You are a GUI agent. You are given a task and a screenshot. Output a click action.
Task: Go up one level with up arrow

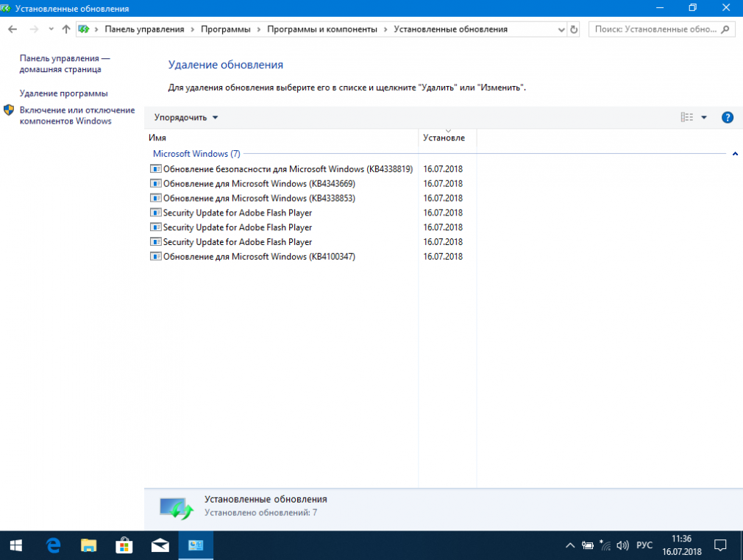click(x=66, y=29)
